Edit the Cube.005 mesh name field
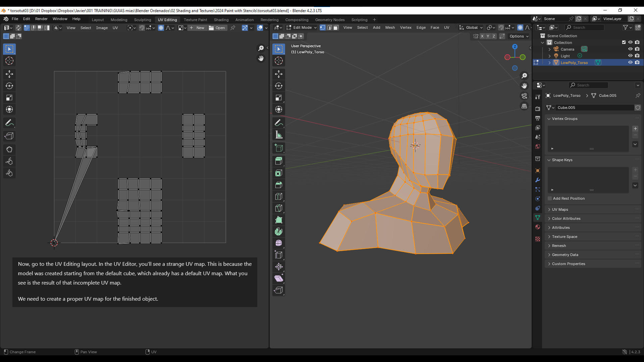The height and width of the screenshot is (362, 644). point(595,108)
